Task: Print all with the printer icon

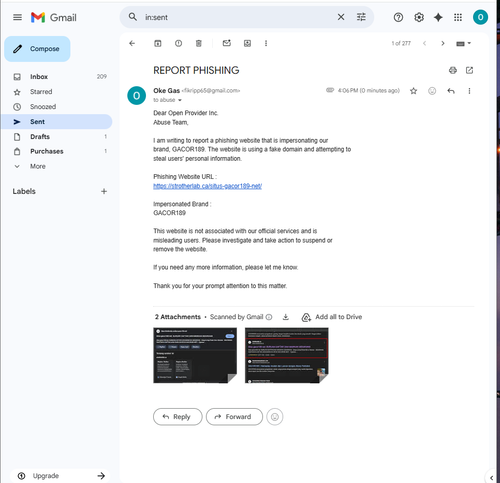Action: pos(453,70)
